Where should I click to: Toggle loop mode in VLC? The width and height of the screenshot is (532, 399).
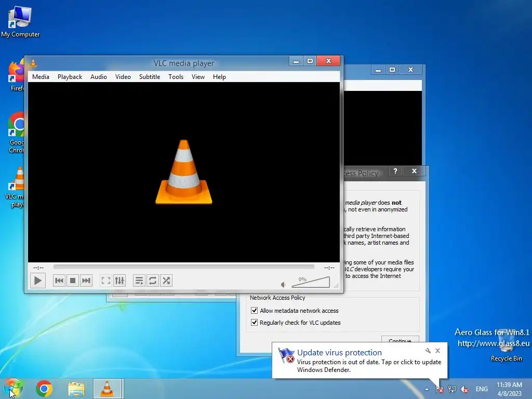(x=153, y=281)
